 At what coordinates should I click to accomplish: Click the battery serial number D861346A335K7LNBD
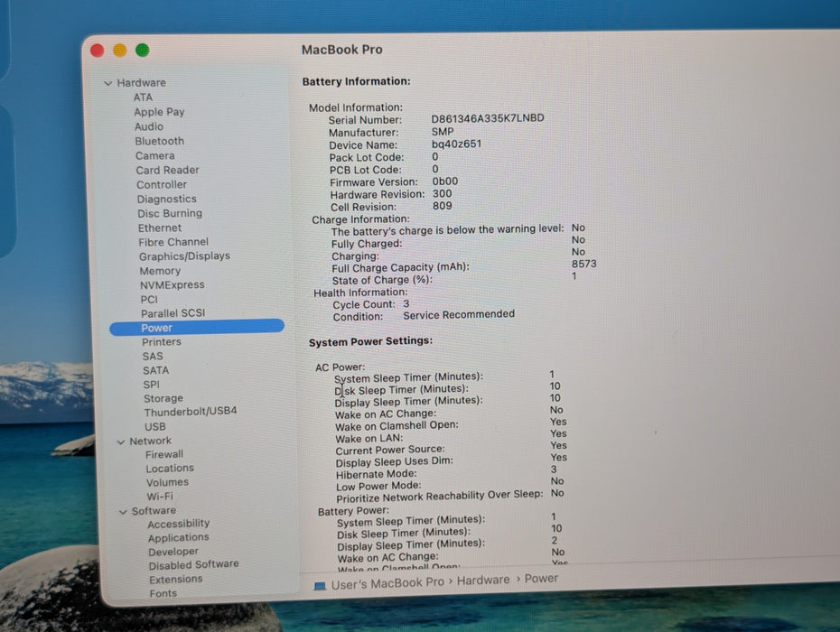tap(488, 118)
